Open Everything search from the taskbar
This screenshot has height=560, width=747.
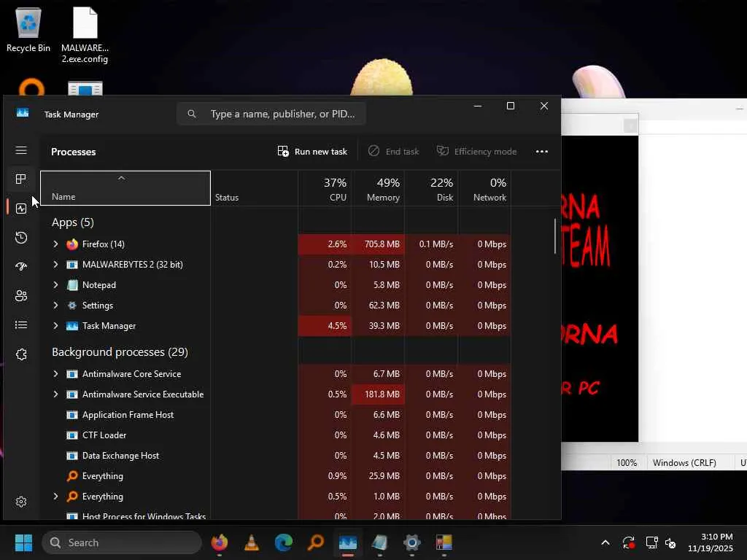316,542
